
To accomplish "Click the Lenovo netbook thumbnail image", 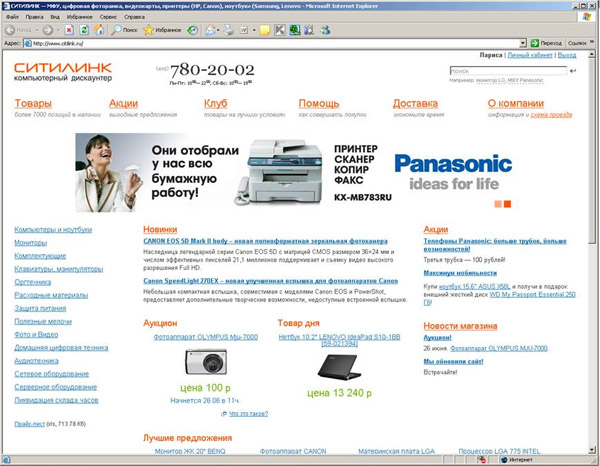I will (x=339, y=367).
